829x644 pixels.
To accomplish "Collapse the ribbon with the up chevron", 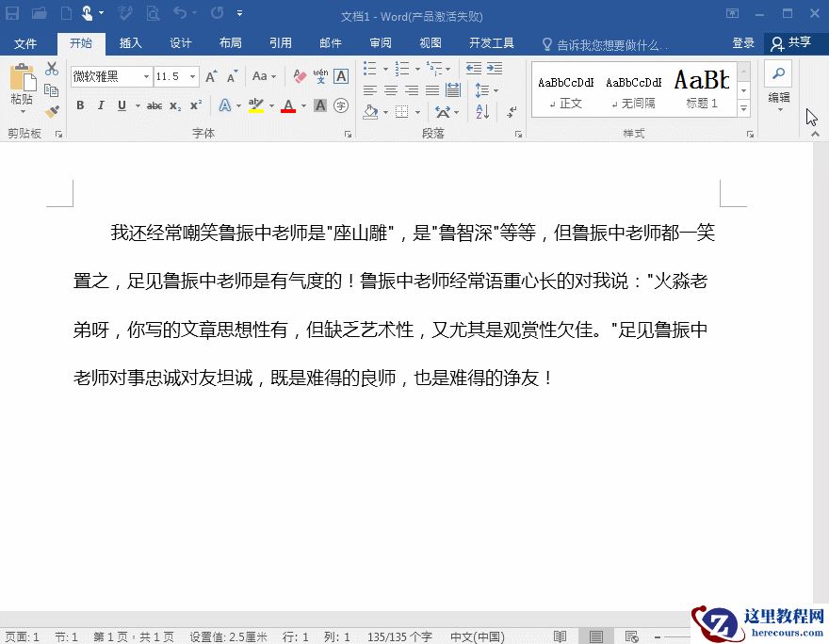I will coord(815,135).
